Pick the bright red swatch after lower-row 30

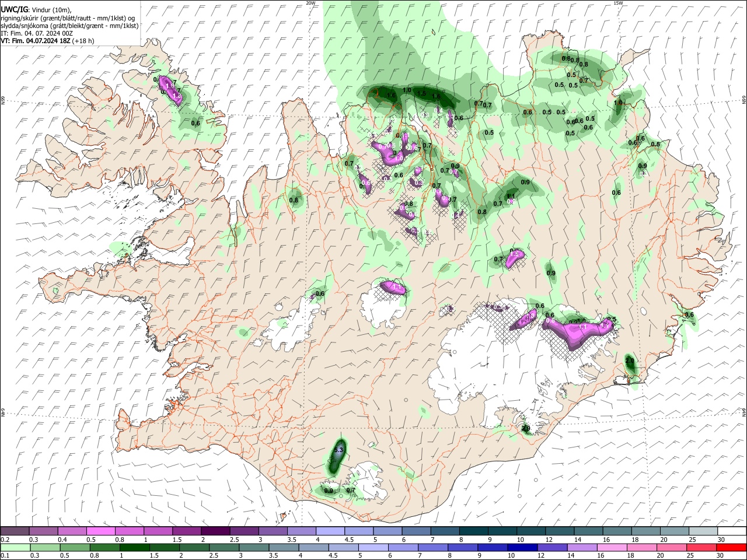(730, 547)
